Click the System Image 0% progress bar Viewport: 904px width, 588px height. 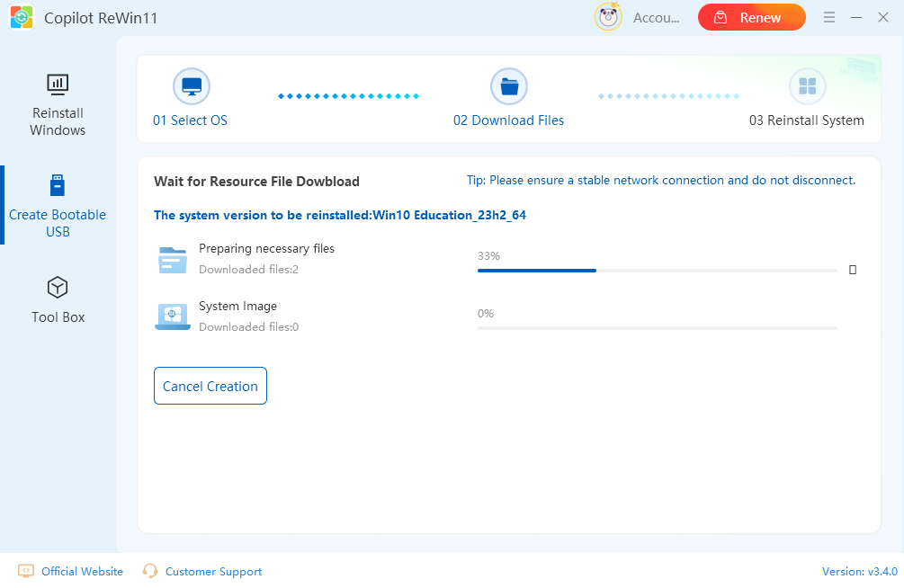(657, 327)
